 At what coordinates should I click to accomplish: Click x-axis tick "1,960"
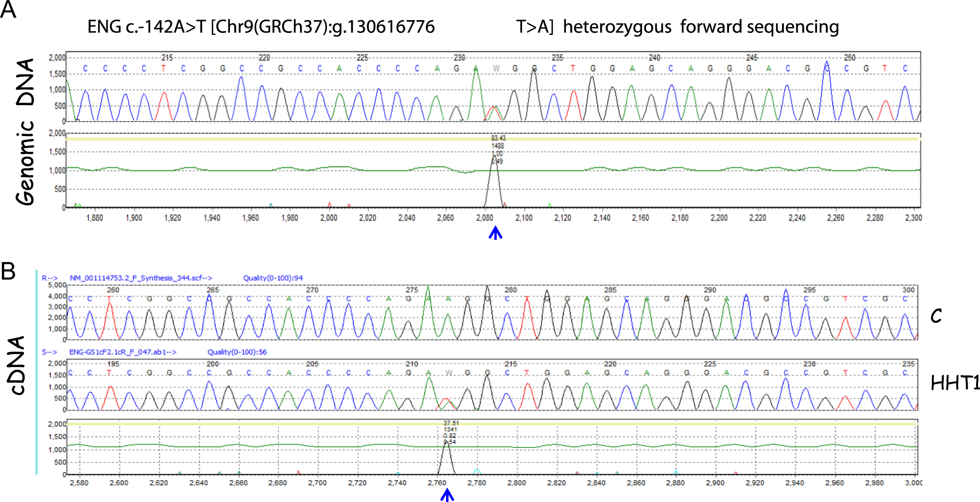point(251,218)
